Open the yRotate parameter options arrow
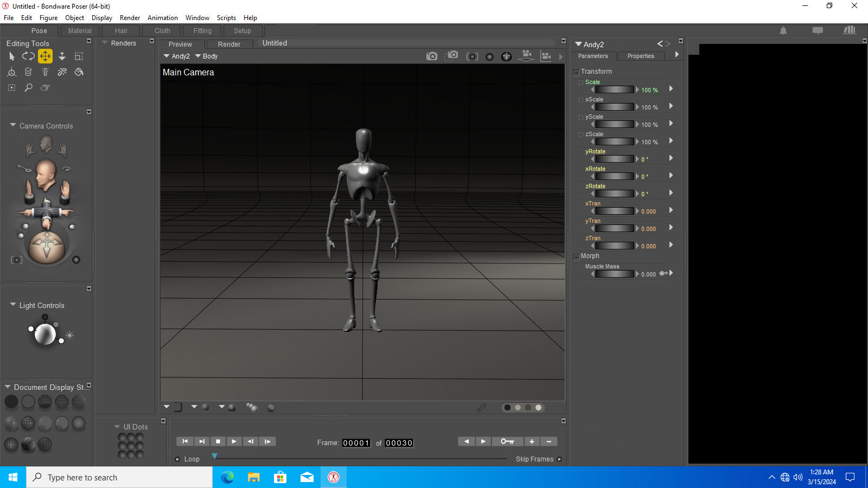Viewport: 868px width, 488px height. click(671, 158)
